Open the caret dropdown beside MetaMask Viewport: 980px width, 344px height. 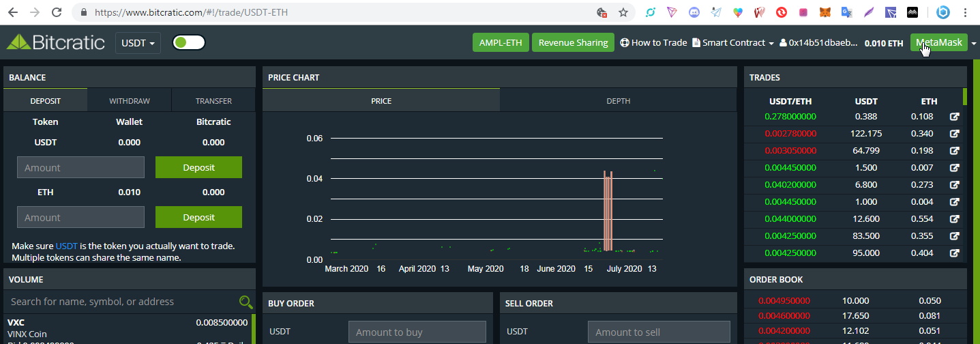click(974, 43)
